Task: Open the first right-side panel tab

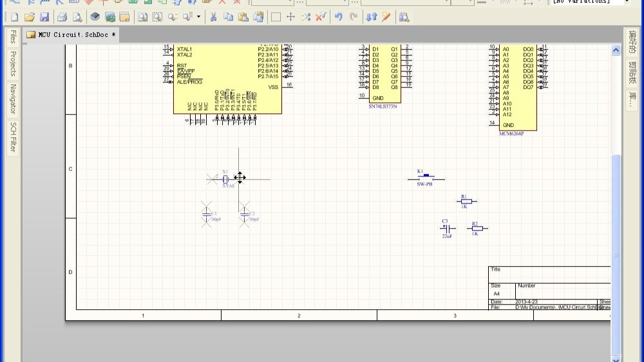Action: pyautogui.click(x=632, y=42)
